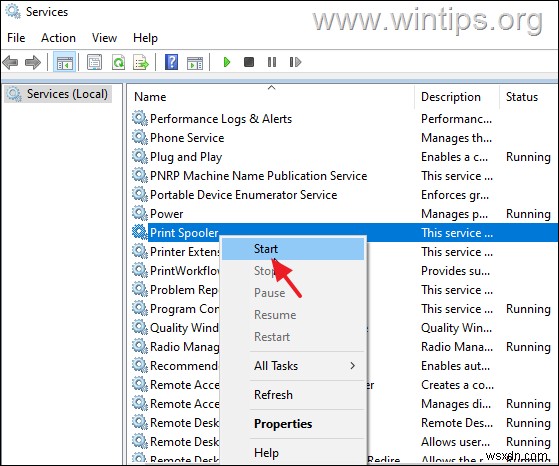This screenshot has width=559, height=466.
Task: Open the Action menu
Action: 58,38
